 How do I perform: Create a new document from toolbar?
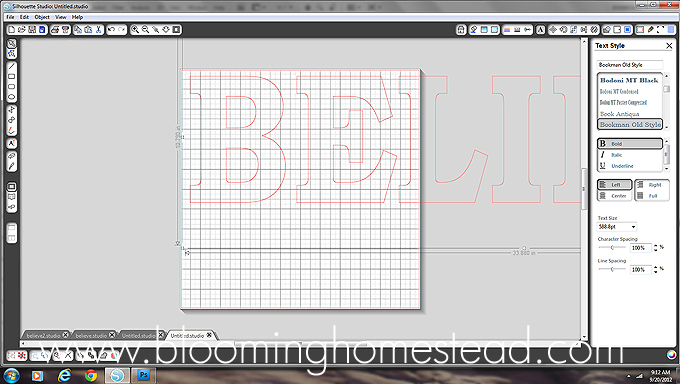12,30
